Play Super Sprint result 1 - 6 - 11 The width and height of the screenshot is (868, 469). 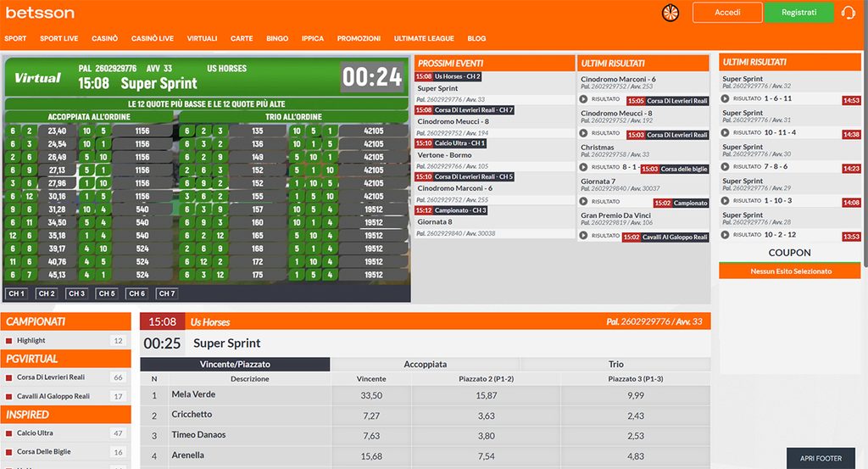click(x=725, y=98)
